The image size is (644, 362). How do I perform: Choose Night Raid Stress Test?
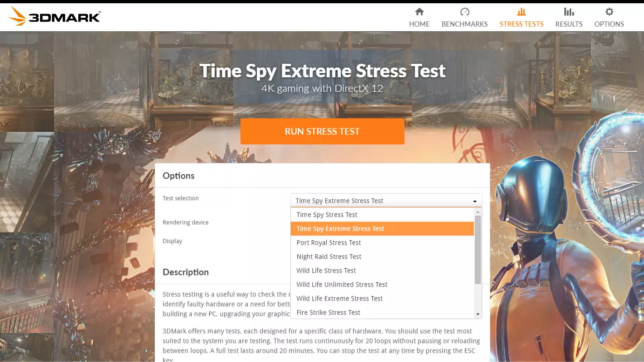tap(382, 257)
